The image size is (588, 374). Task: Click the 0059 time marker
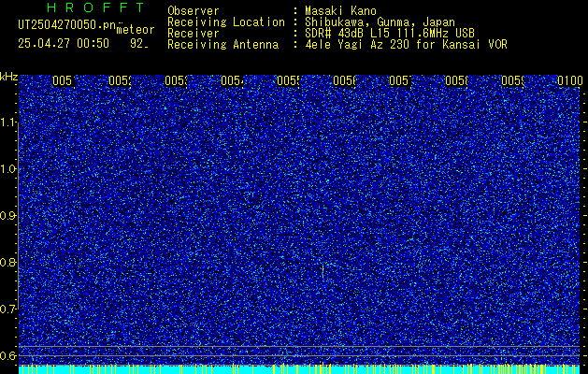point(513,80)
